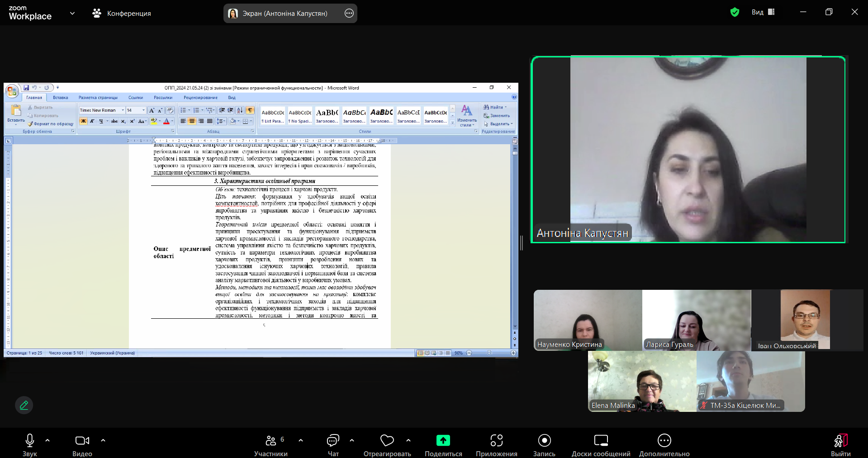Toggle center alignment
The image size is (868, 458).
[192, 121]
